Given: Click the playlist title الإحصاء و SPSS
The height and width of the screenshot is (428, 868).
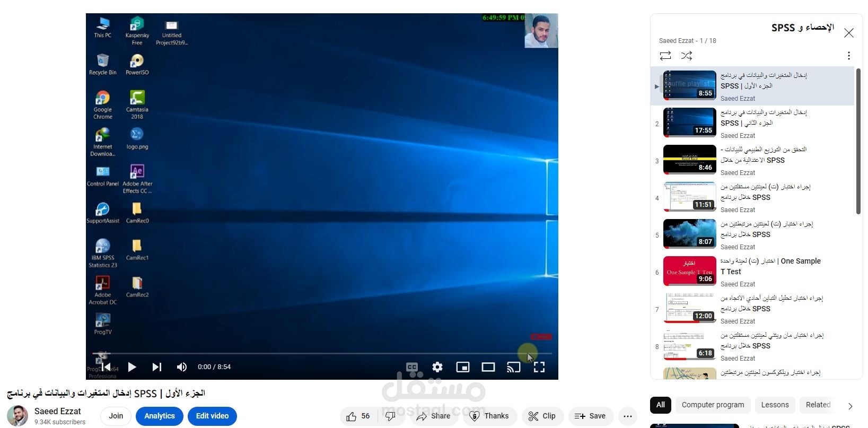Looking at the screenshot, I should [802, 28].
